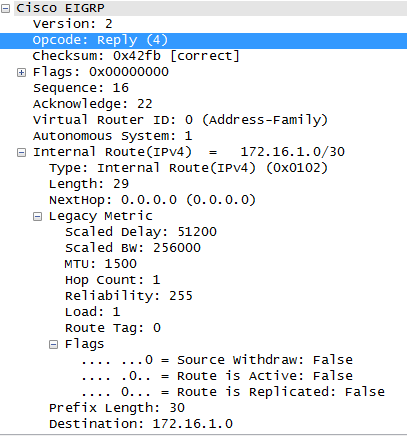Viewport: 407px width, 436px height.
Task: Select the MTU: 1500 row
Action: click(101, 264)
